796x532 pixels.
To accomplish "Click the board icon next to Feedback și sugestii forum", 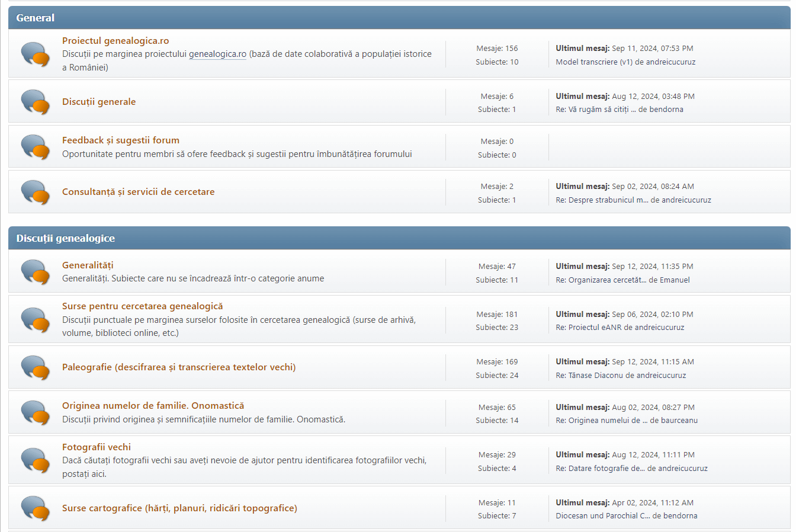I will [35, 148].
